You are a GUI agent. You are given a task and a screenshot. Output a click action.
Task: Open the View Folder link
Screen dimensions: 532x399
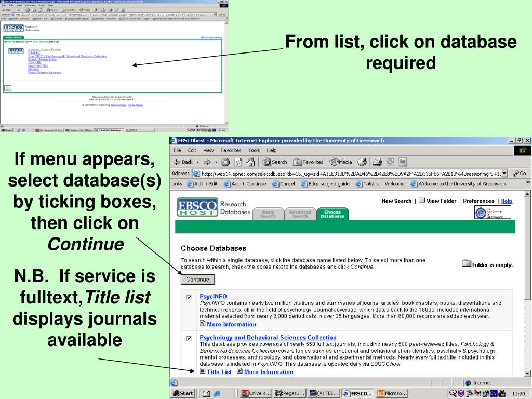[442, 201]
